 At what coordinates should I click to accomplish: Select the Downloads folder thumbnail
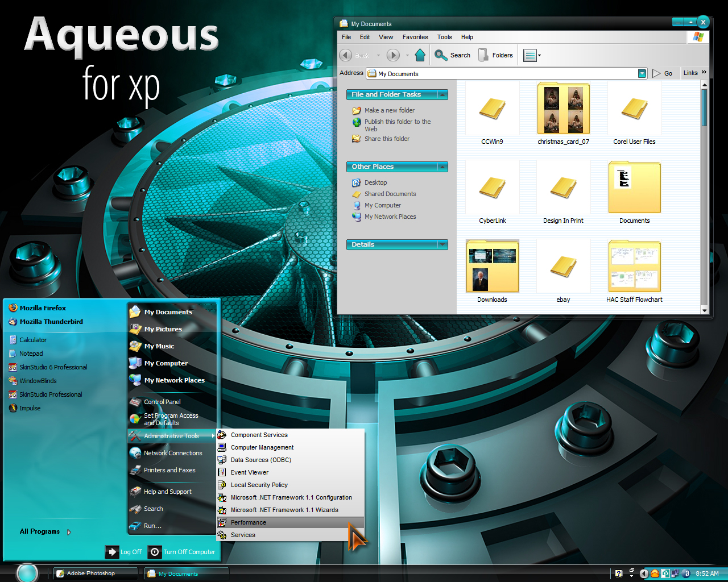click(x=492, y=266)
